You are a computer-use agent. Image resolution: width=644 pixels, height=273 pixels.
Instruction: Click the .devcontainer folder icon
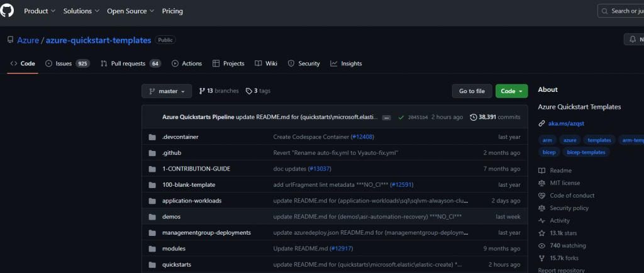coord(152,137)
